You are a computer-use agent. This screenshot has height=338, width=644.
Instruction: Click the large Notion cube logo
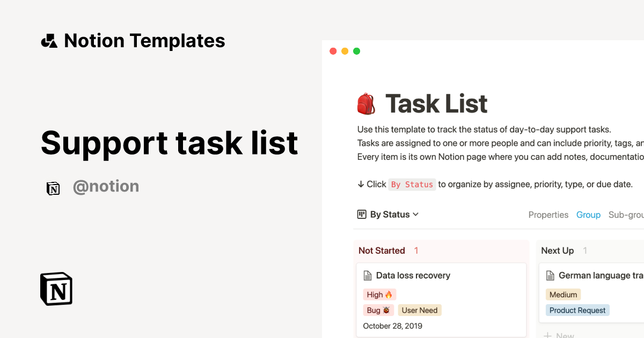coord(56,289)
